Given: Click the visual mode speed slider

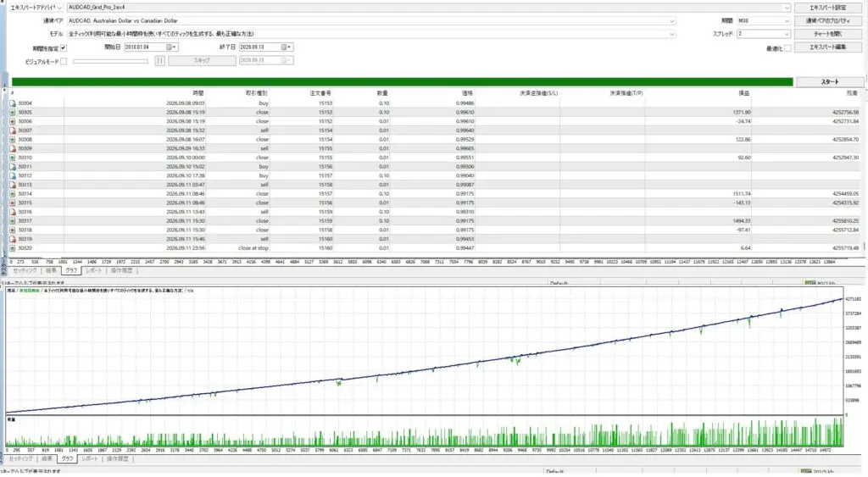Looking at the screenshot, I should point(110,61).
